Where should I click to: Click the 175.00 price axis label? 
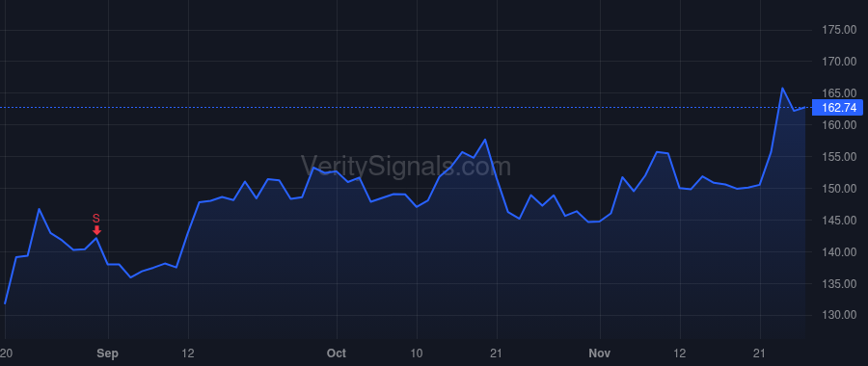pyautogui.click(x=839, y=30)
